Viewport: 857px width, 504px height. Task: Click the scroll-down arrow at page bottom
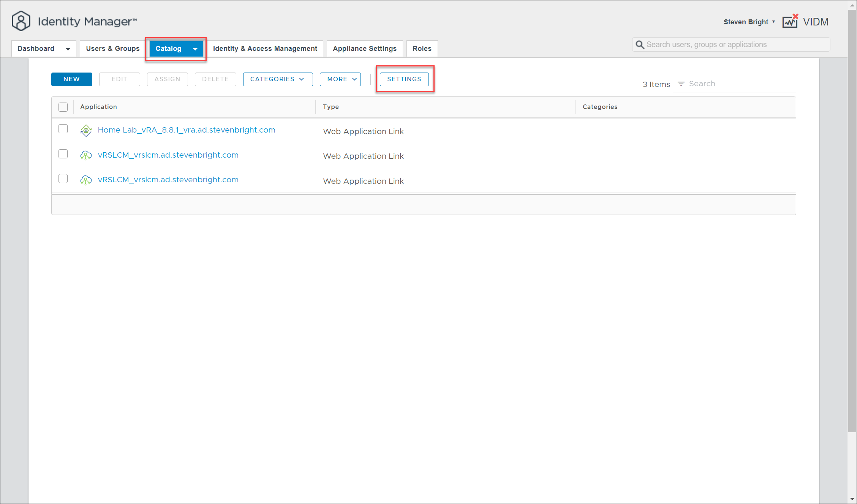pyautogui.click(x=852, y=499)
